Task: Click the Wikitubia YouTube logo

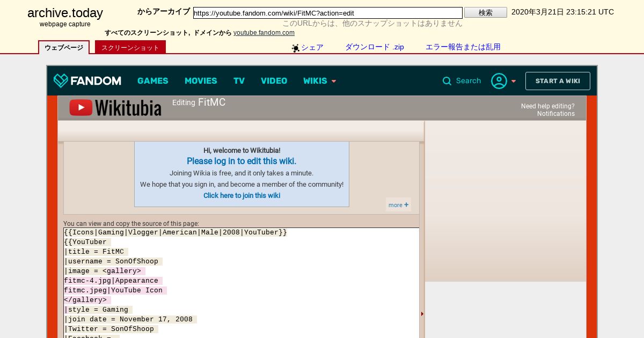Action: 115,108
